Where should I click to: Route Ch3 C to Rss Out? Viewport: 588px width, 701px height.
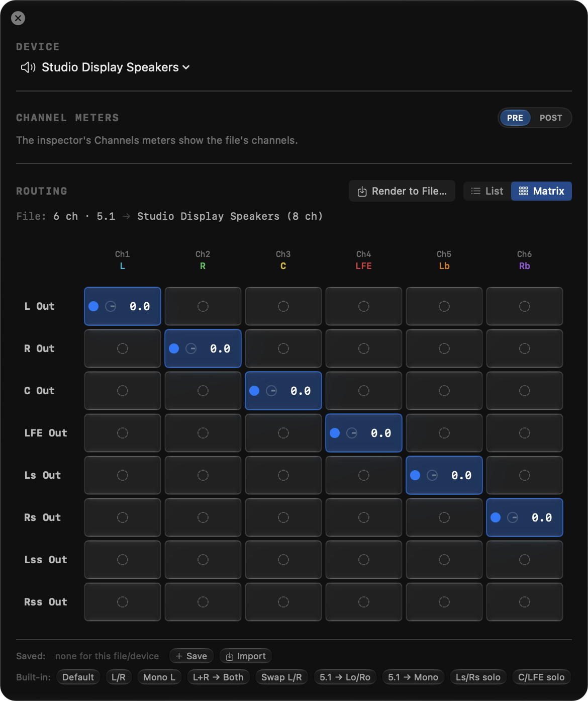tap(283, 602)
